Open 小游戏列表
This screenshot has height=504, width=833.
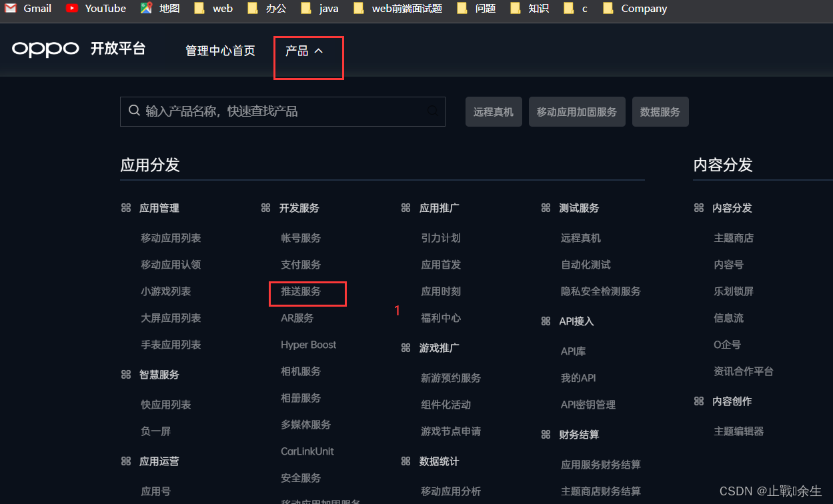[x=166, y=291]
